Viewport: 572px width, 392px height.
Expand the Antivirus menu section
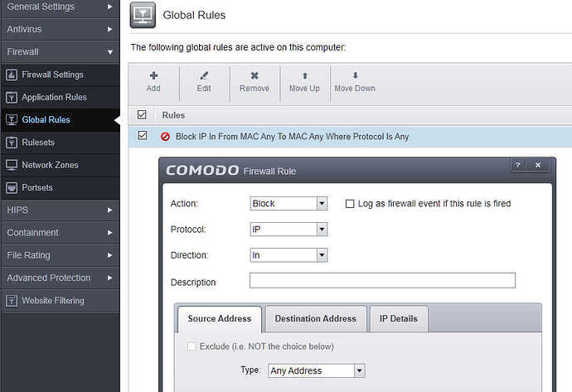tap(60, 30)
